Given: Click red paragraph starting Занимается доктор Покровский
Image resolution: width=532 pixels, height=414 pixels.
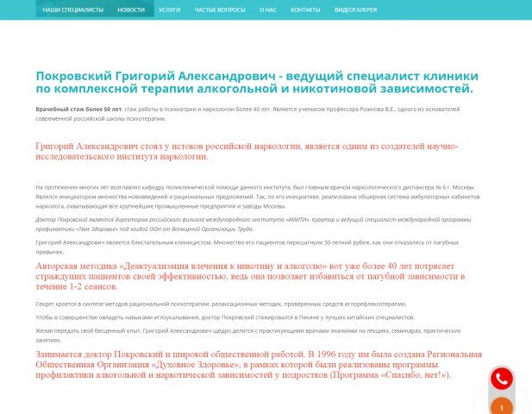Looking at the screenshot, I should click(259, 365).
